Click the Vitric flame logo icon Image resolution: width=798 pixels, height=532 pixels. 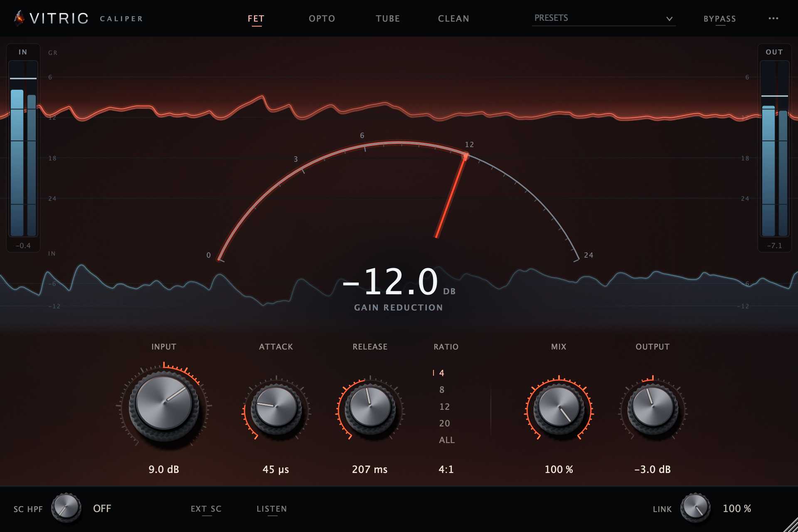point(19,18)
